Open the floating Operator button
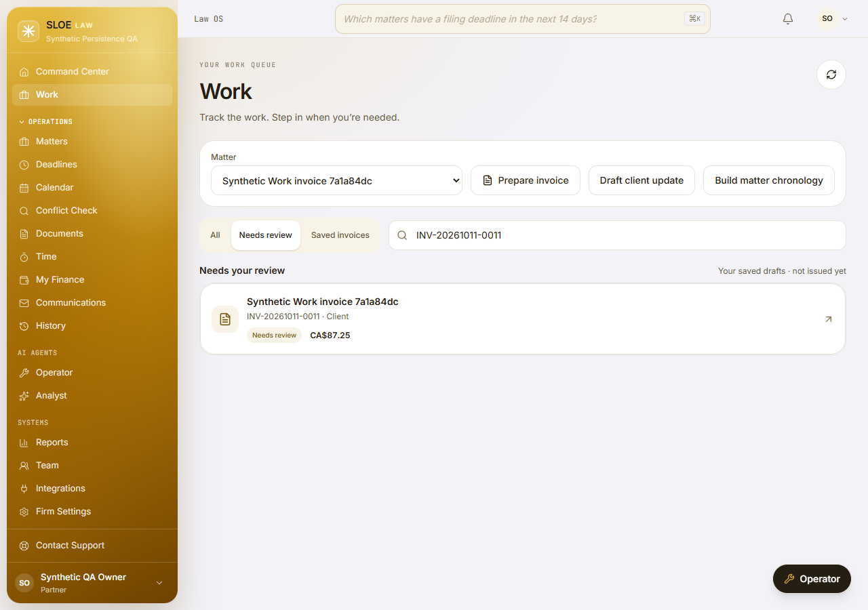 (x=812, y=579)
